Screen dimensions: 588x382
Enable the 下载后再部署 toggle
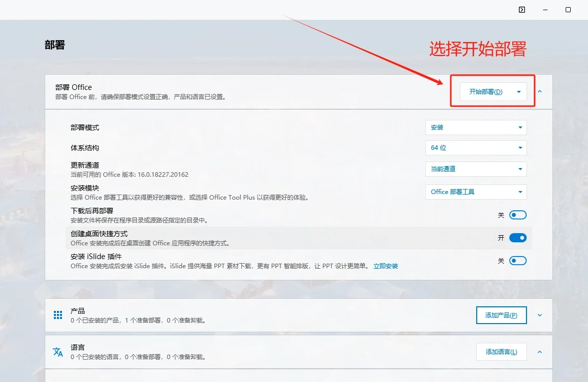[518, 215]
